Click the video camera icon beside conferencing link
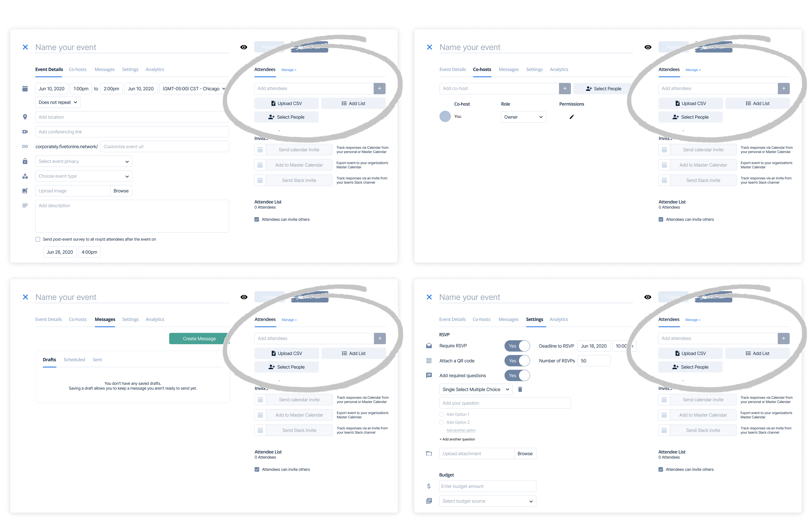This screenshot has height=519, width=812. 25,132
